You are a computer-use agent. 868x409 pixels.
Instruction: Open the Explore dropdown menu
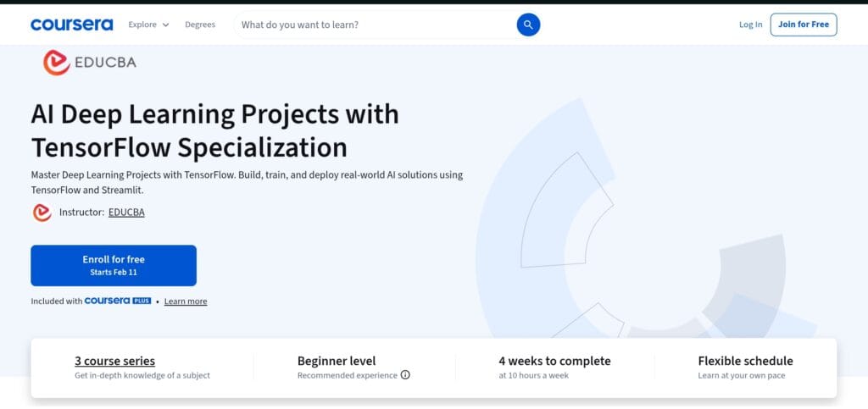tap(148, 25)
